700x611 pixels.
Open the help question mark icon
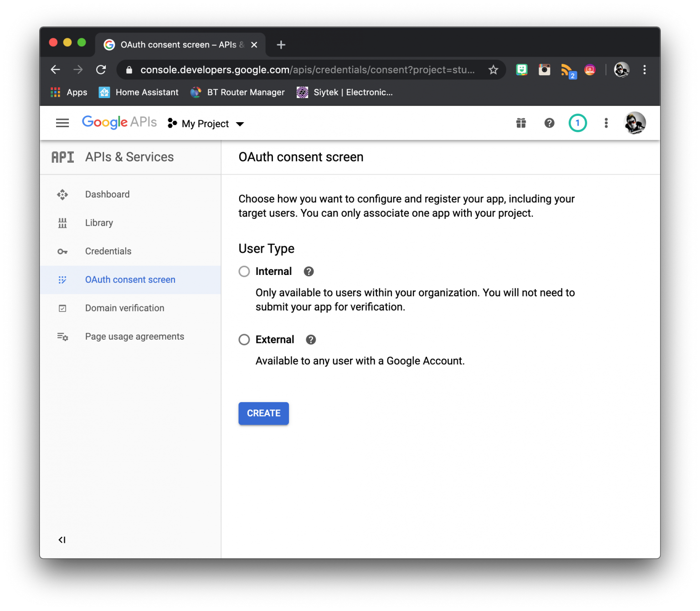[549, 123]
